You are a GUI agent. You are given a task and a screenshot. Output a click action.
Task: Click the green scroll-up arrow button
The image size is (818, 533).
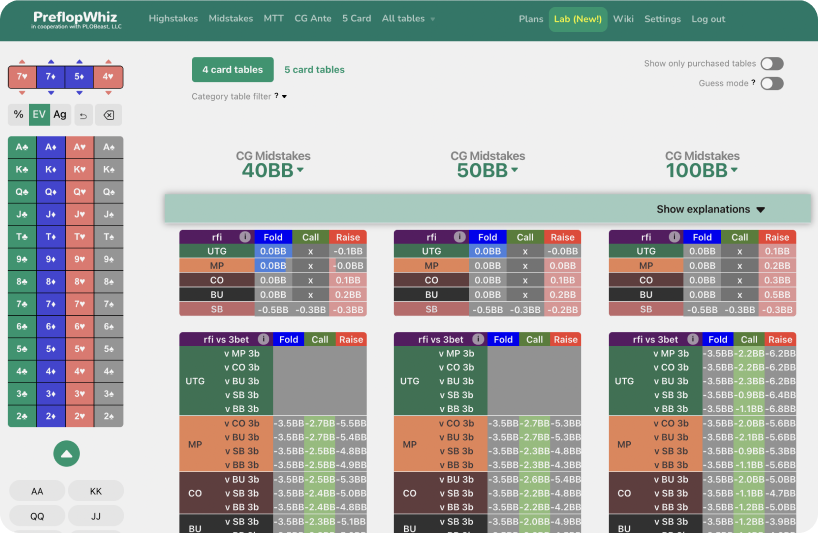pyautogui.click(x=66, y=454)
